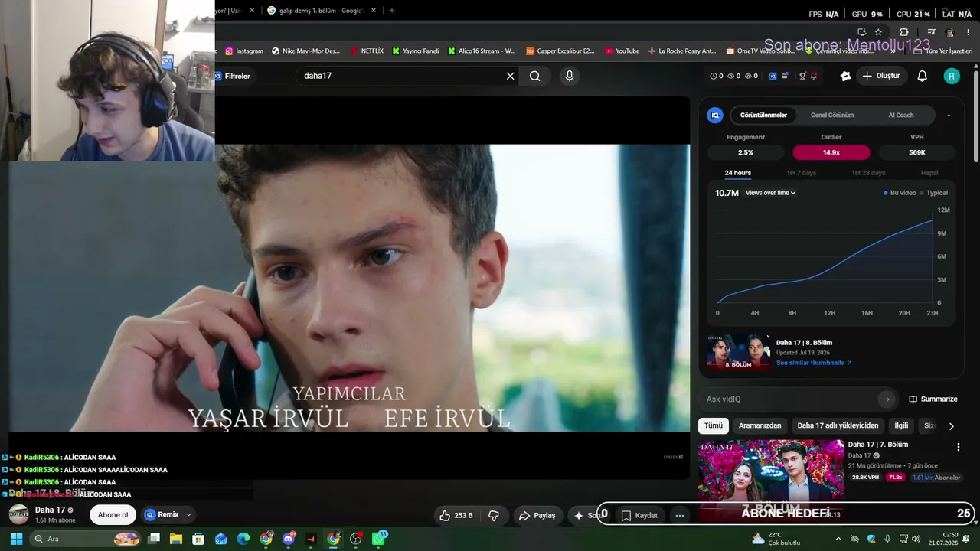Select the İlgili filter chip
The height and width of the screenshot is (551, 980).
point(901,425)
